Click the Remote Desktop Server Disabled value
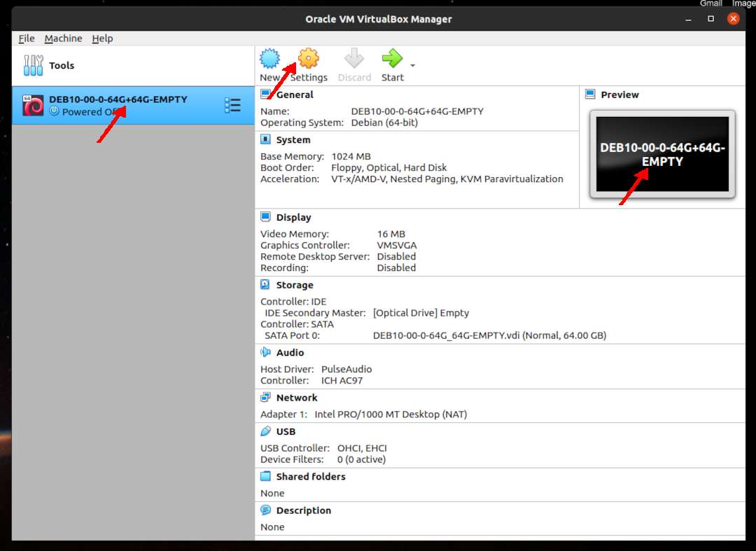756x551 pixels. pos(395,256)
